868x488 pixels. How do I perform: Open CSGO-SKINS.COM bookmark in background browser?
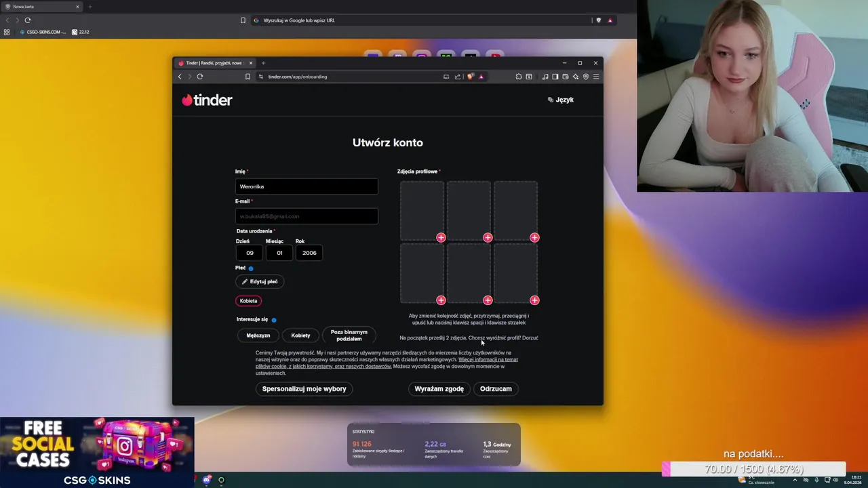click(43, 32)
